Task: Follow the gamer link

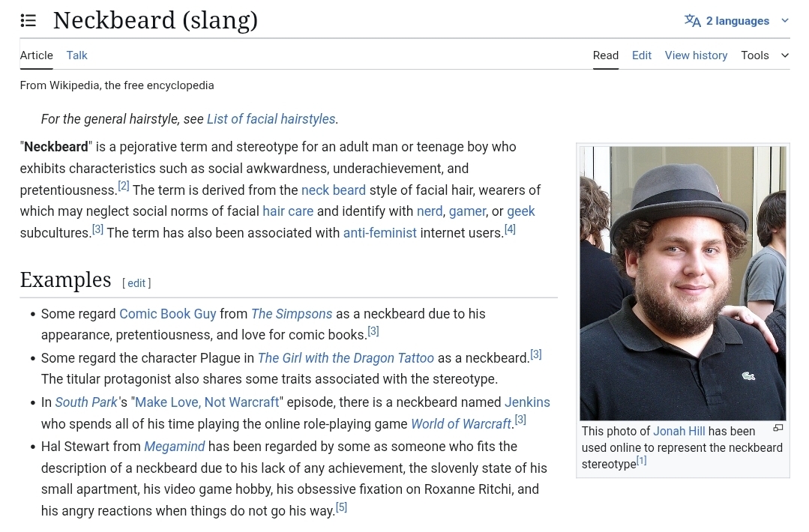Action: pyautogui.click(x=467, y=211)
